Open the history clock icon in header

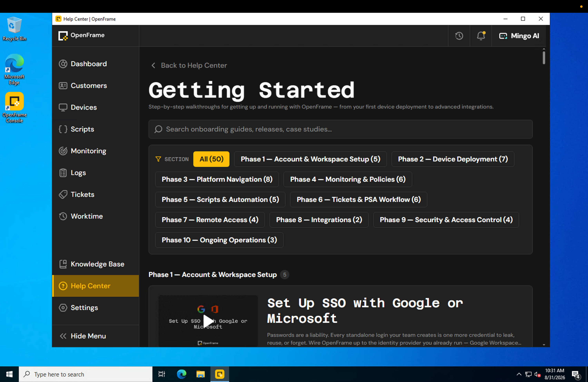click(459, 36)
